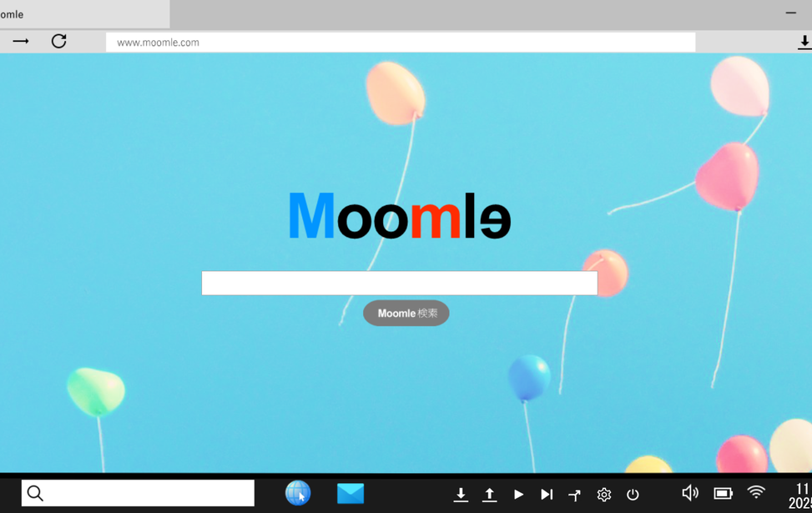Screen dimensions: 812x513
Task: Click the taskbar magnifying glass icon
Action: 35,493
